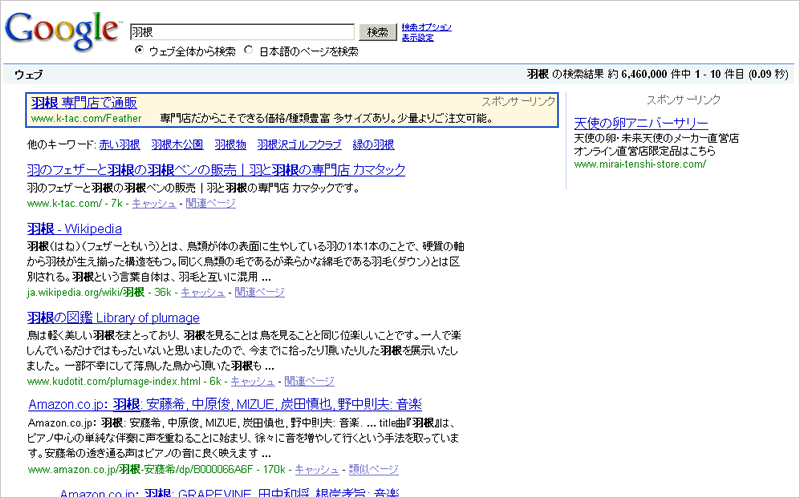Select the ウェブ全体から検索 radio button
Image resolution: width=800 pixels, height=498 pixels.
pos(139,51)
